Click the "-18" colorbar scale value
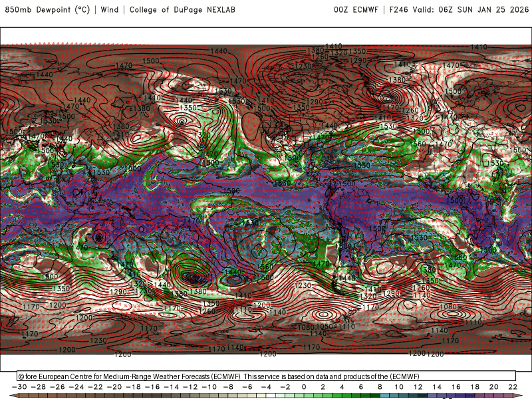 [134, 387]
